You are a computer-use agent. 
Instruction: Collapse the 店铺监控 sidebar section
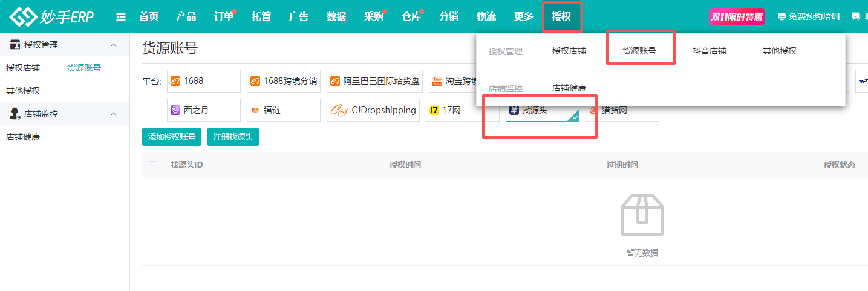click(x=113, y=114)
